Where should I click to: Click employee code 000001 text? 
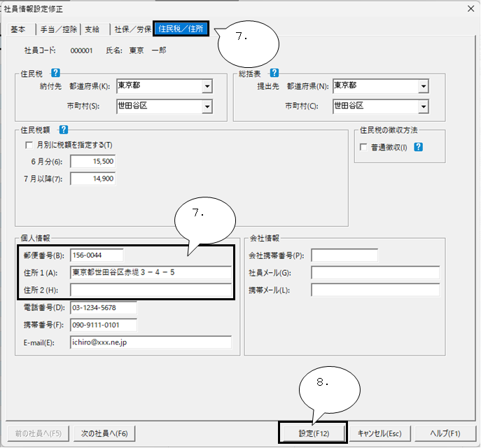(81, 50)
